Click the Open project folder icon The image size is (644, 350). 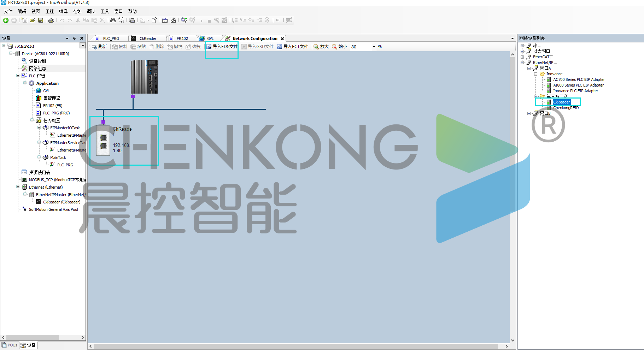pyautogui.click(x=32, y=20)
